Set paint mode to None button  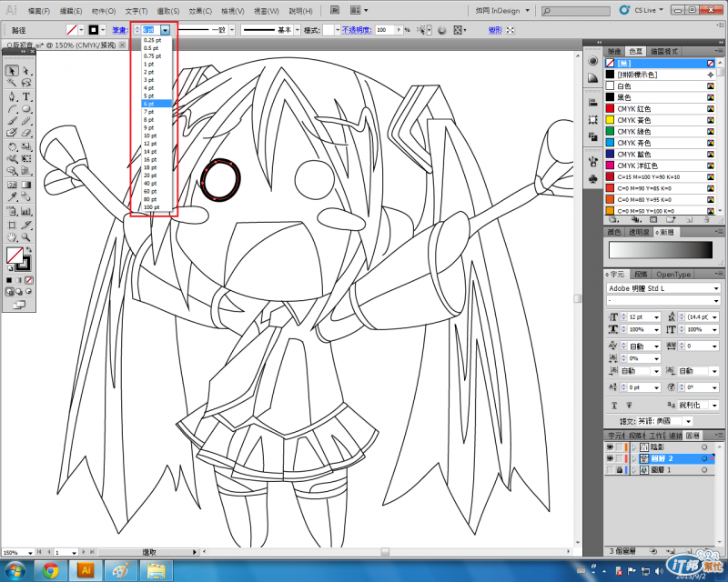29,280
